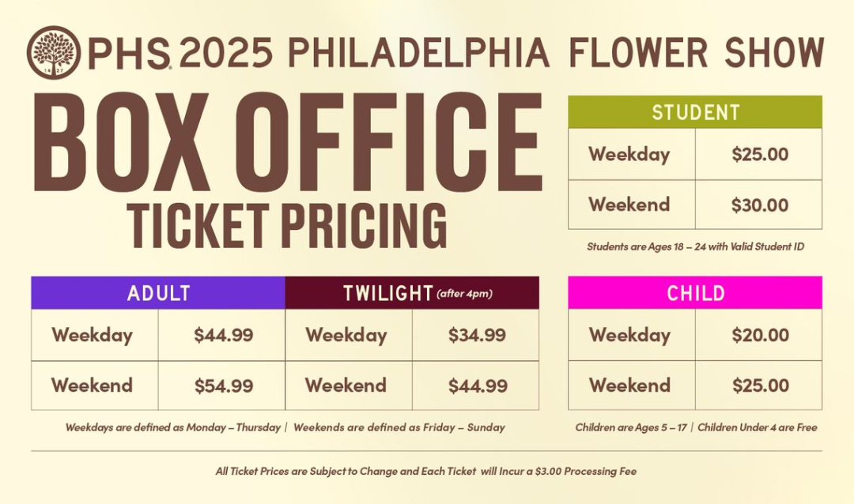Click the Student Weekend $30.00 price

[760, 205]
